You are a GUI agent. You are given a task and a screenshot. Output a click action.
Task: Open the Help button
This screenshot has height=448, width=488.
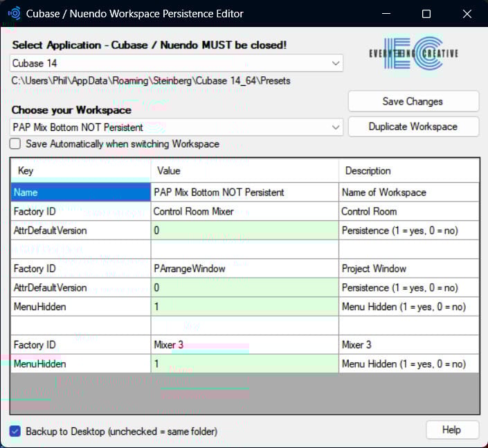tap(452, 430)
